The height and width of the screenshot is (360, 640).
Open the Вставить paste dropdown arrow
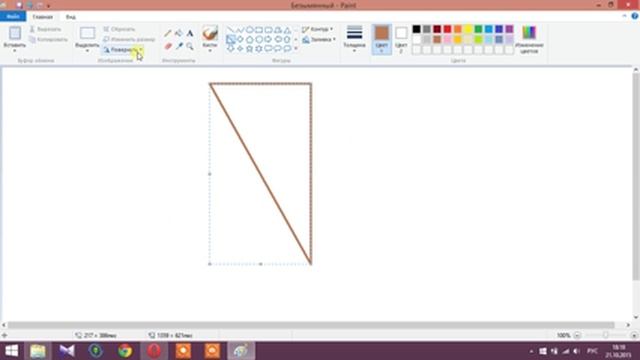pyautogui.click(x=15, y=51)
